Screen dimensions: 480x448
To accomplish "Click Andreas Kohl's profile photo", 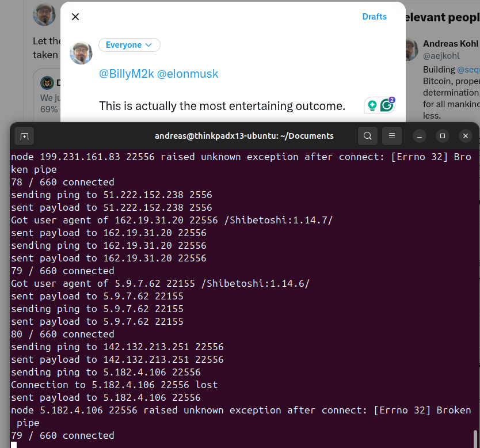I will point(410,50).
